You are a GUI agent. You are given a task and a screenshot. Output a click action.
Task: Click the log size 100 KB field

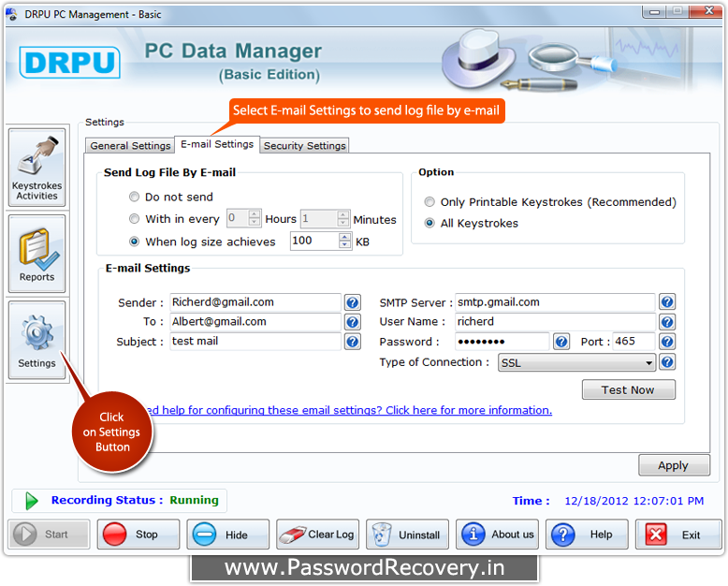[x=315, y=241]
